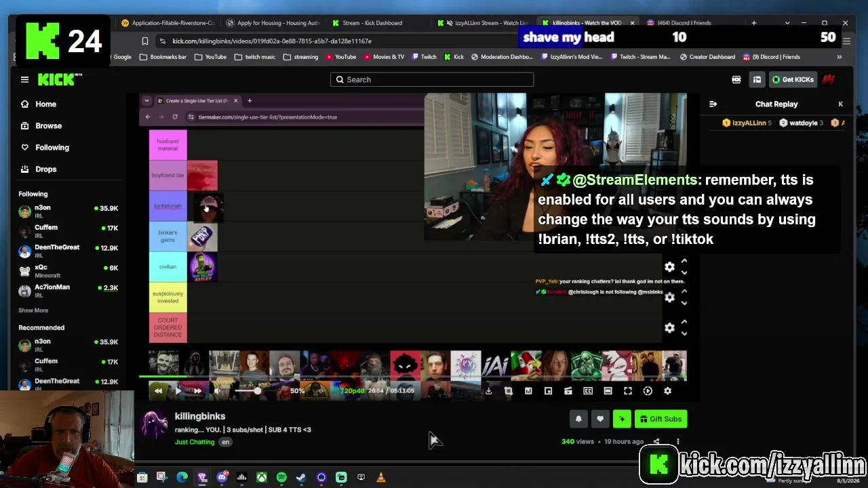
Task: Mute the video volume
Action: [x=217, y=390]
